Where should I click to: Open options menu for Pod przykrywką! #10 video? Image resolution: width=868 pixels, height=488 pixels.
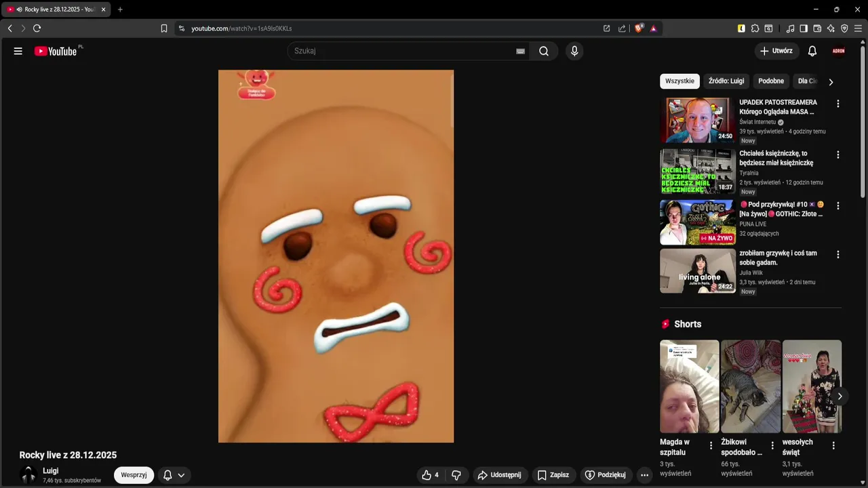837,205
